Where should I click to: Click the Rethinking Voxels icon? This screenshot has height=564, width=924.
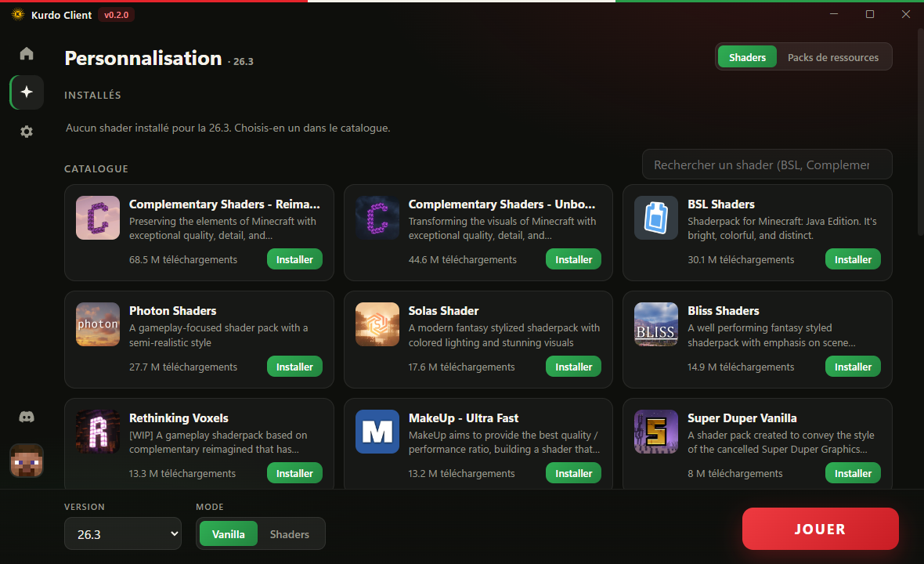98,432
